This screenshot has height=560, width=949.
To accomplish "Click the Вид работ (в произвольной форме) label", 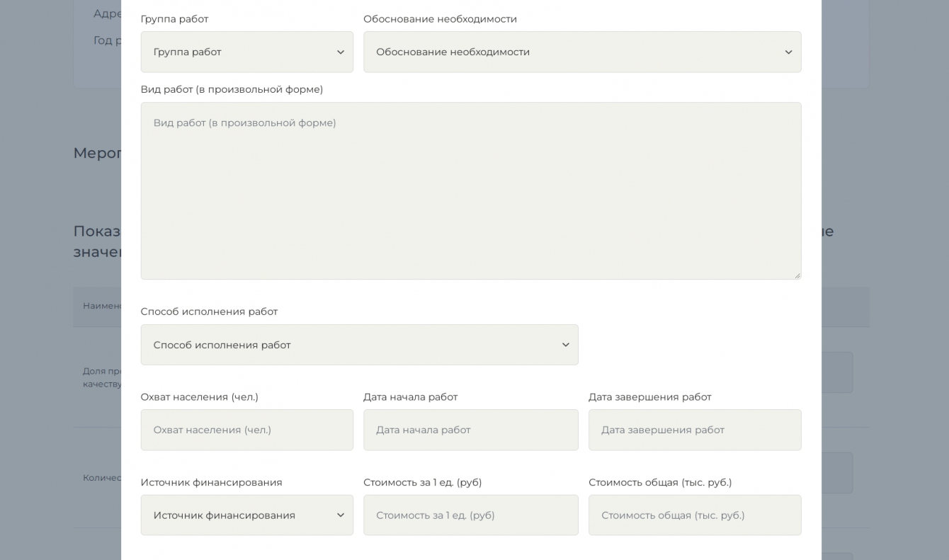I will (x=232, y=89).
